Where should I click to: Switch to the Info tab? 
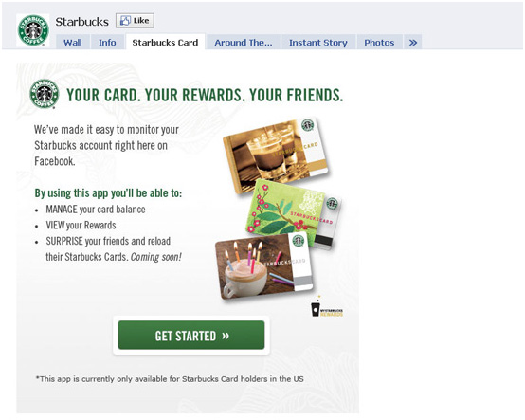click(107, 43)
